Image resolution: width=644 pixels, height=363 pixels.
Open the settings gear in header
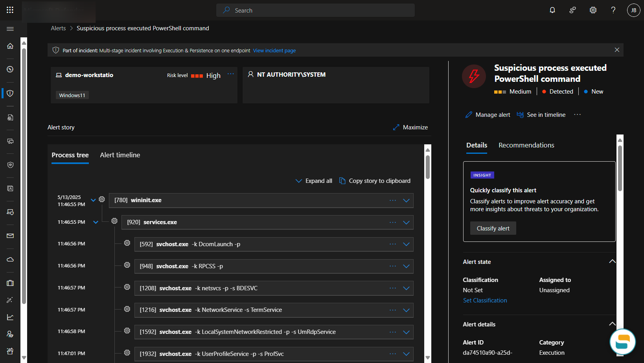pos(593,10)
